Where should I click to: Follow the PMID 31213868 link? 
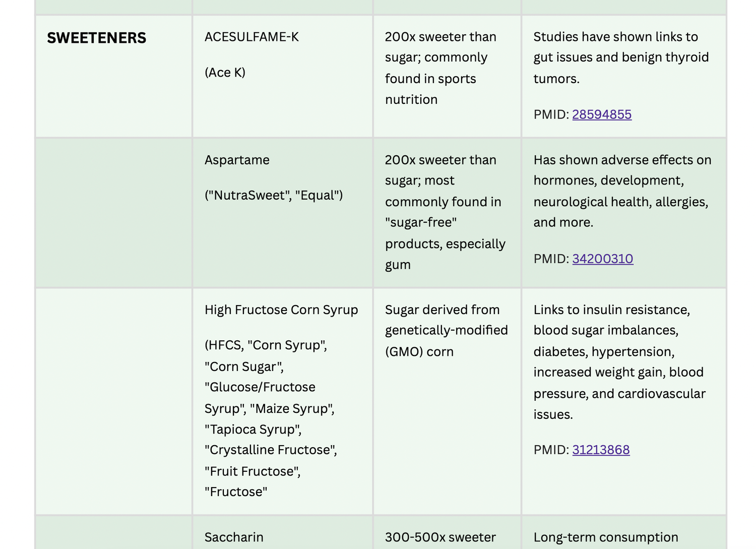(x=601, y=450)
